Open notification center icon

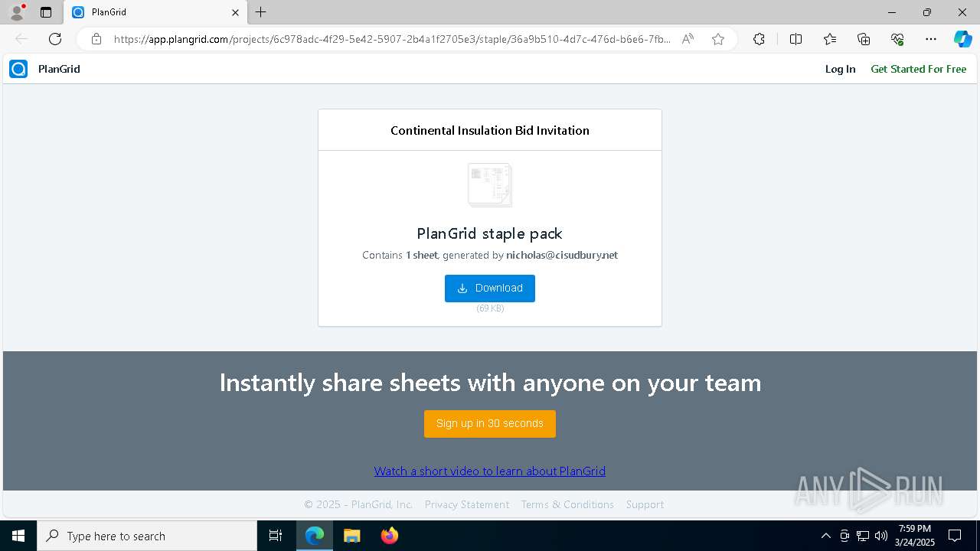tap(955, 536)
